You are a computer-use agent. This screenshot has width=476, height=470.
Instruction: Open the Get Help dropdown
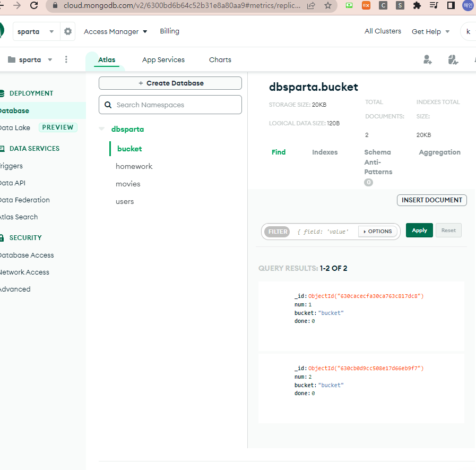tap(430, 31)
